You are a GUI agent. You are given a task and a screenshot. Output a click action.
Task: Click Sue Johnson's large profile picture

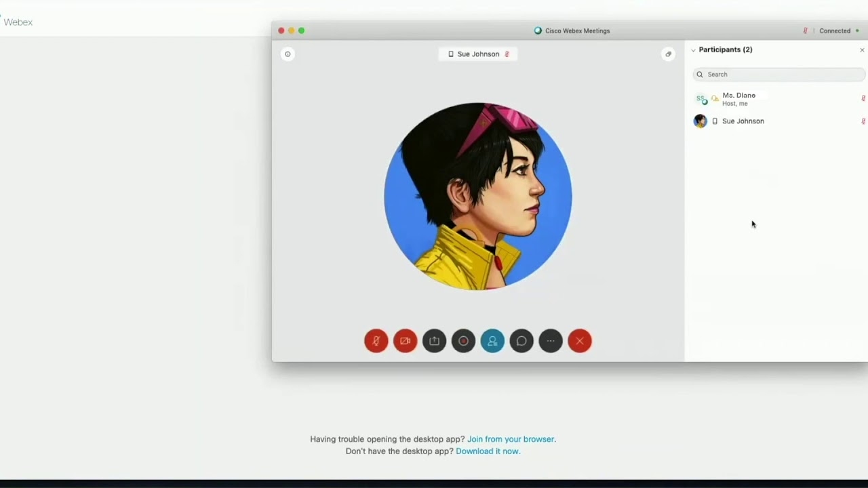(x=478, y=197)
